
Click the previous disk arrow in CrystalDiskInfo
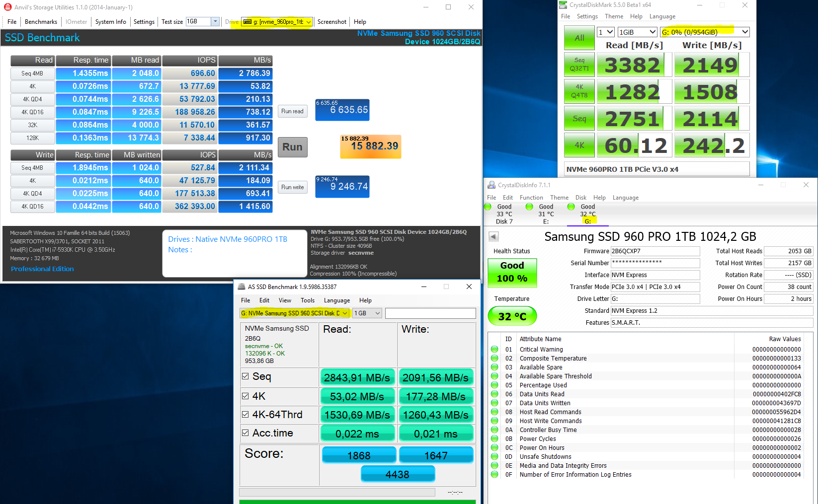(x=493, y=236)
